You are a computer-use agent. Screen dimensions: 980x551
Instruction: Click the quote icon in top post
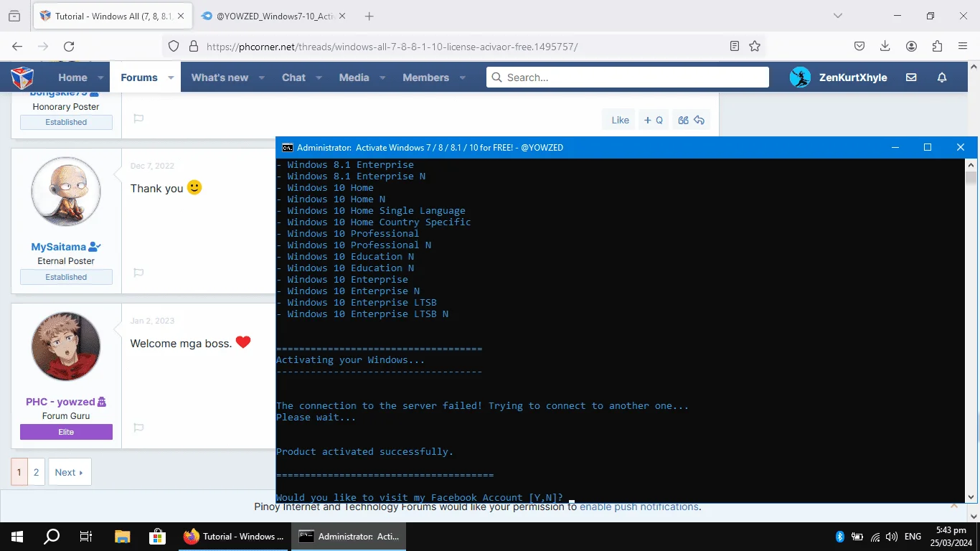683,120
